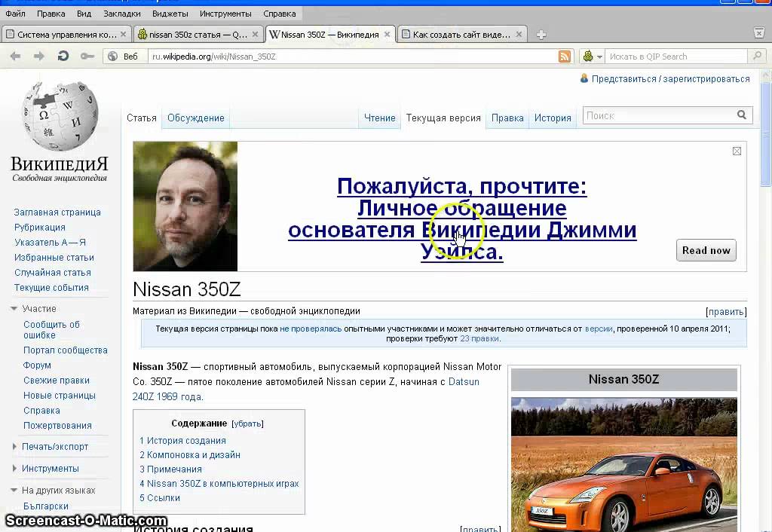
Task: Jump to 1 История создания section
Action: point(182,441)
